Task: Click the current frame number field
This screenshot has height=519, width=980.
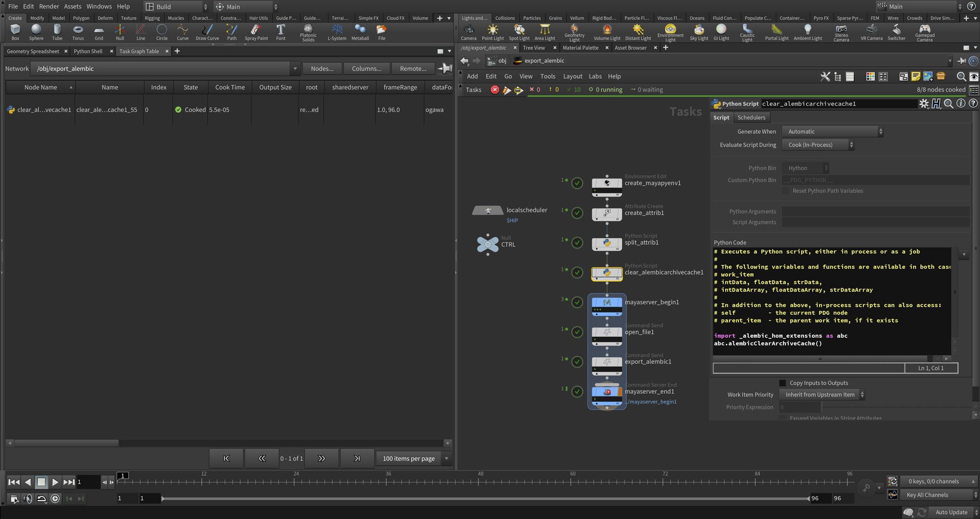Action: click(x=88, y=482)
